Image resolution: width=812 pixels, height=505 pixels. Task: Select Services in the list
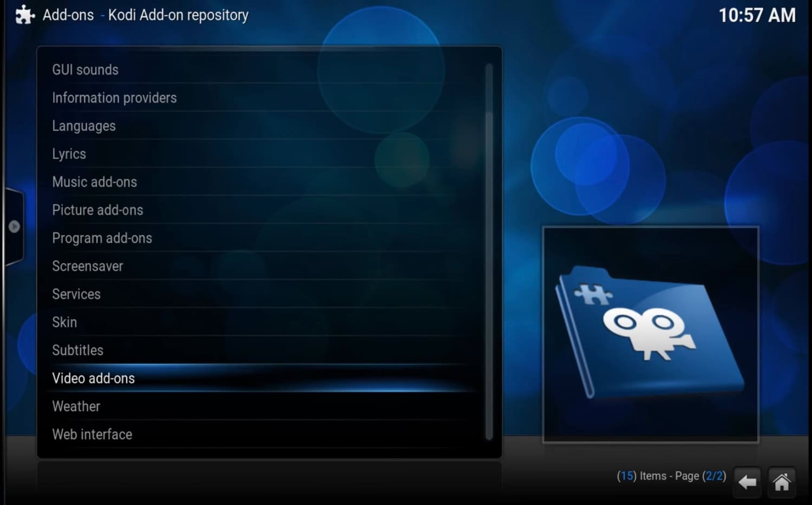pos(264,294)
